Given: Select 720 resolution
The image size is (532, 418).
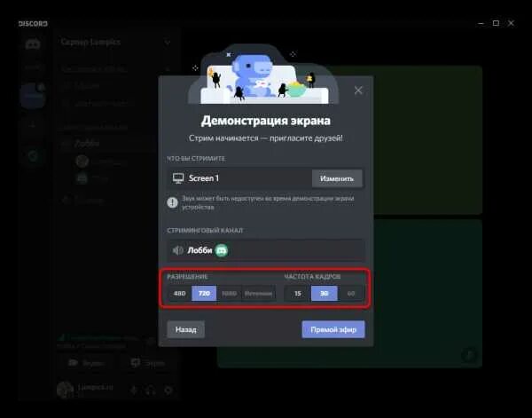Looking at the screenshot, I should click(204, 294).
